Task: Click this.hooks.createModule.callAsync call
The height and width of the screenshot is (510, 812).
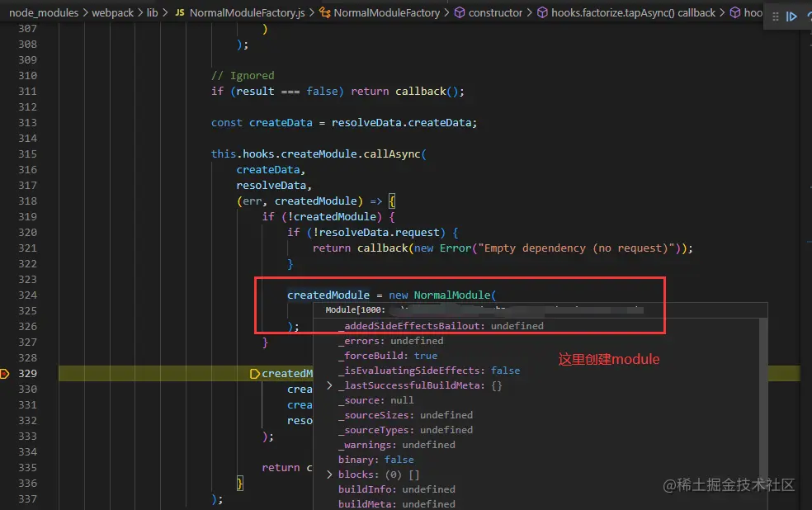Action: 319,153
